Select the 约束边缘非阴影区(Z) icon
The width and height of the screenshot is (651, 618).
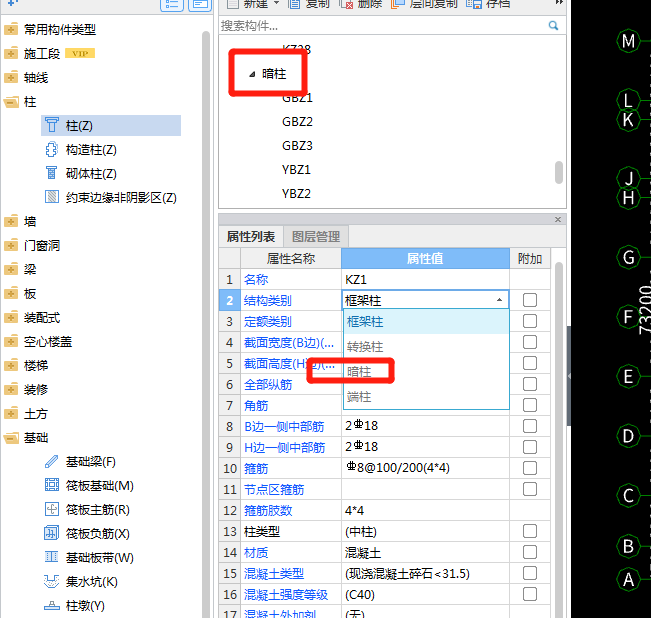(51, 197)
